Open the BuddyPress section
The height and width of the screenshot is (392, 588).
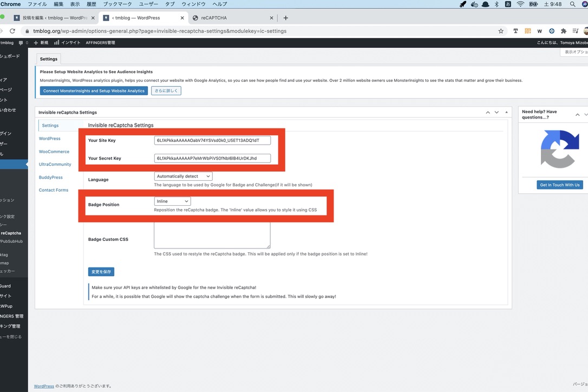point(51,178)
